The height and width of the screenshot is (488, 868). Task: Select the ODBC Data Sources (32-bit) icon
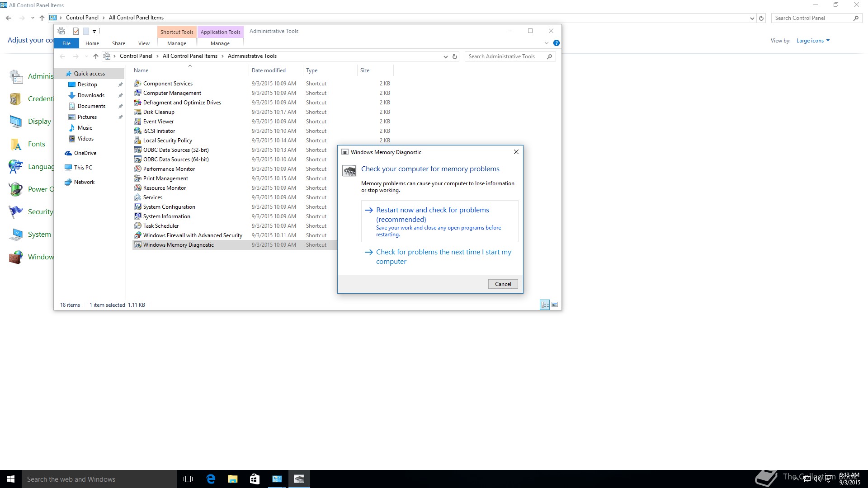(x=138, y=150)
